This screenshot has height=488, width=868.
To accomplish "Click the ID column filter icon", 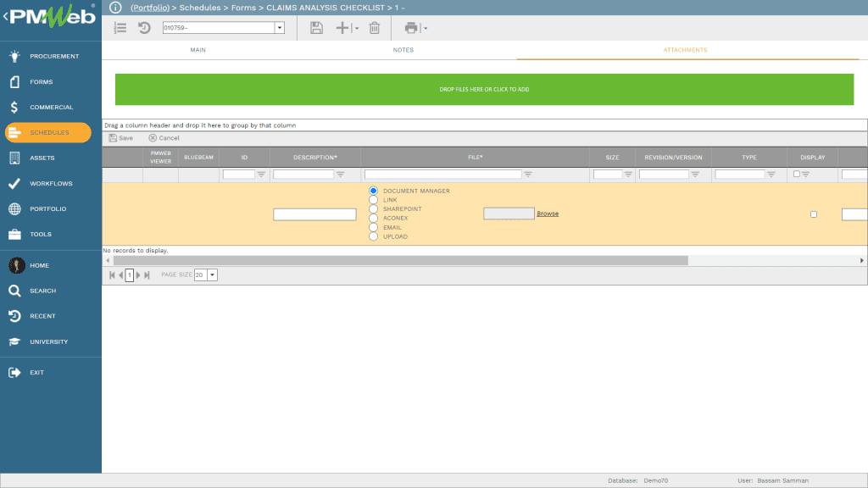I will click(261, 175).
